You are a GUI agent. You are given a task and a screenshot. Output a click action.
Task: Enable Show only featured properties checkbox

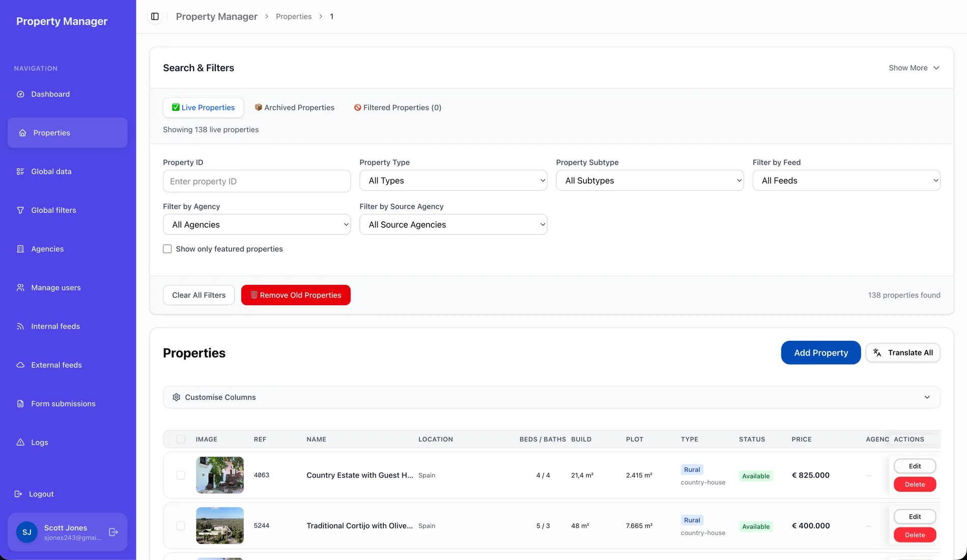(x=167, y=249)
